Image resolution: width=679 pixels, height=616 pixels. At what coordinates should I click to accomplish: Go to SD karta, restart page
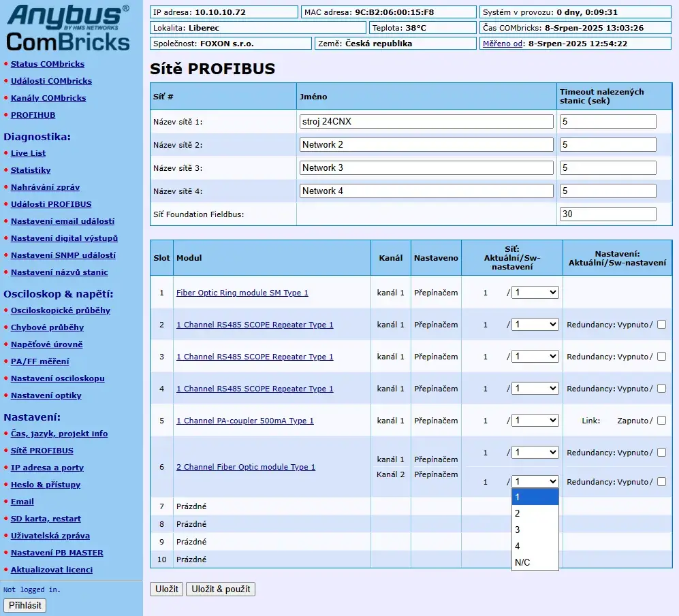pyautogui.click(x=46, y=519)
